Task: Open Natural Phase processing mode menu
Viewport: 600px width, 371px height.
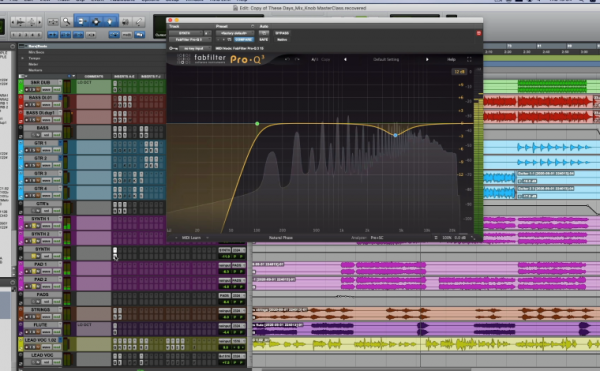Action: (x=280, y=238)
